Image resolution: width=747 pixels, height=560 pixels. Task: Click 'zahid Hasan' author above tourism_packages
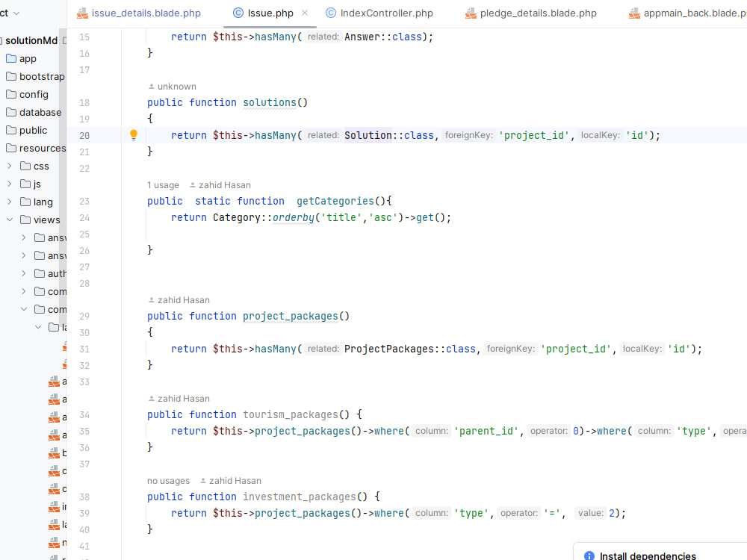(x=179, y=399)
